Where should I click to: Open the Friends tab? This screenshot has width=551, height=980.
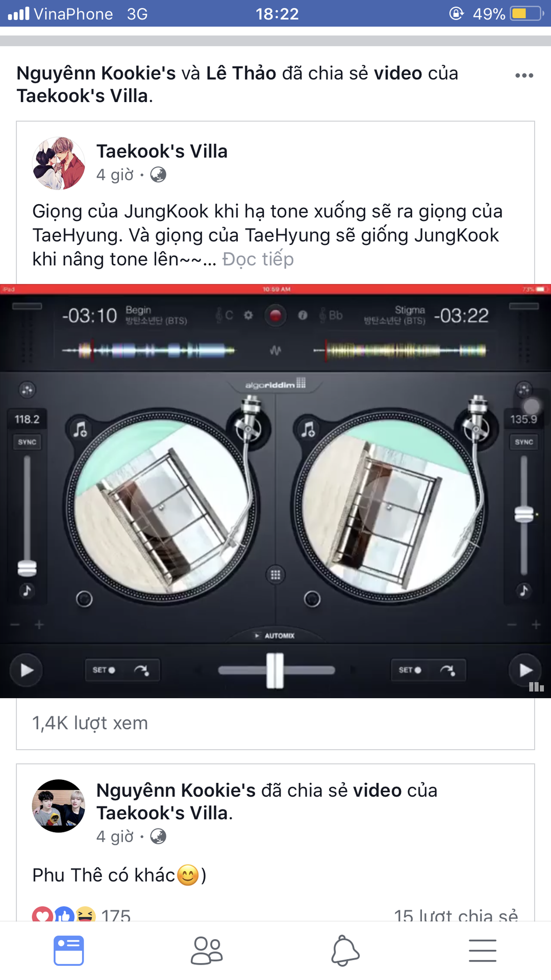point(207,950)
